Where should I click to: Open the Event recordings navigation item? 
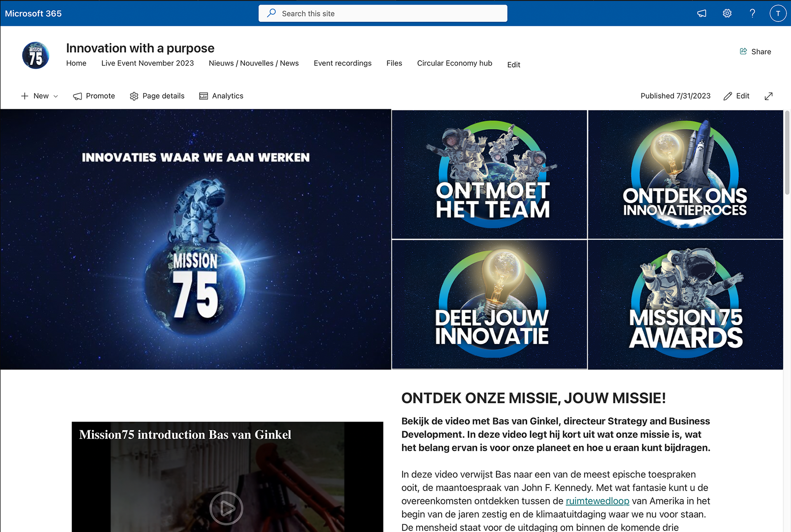click(x=342, y=63)
